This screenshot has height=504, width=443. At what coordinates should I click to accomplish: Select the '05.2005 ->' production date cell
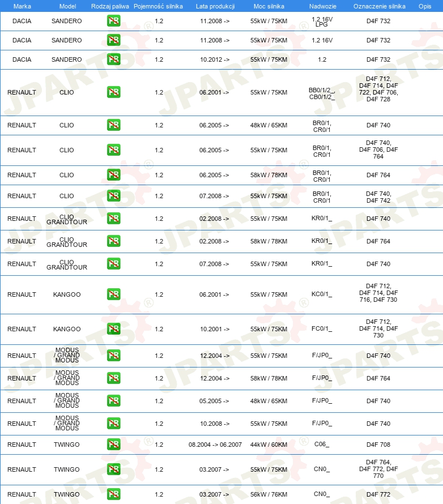215,401
